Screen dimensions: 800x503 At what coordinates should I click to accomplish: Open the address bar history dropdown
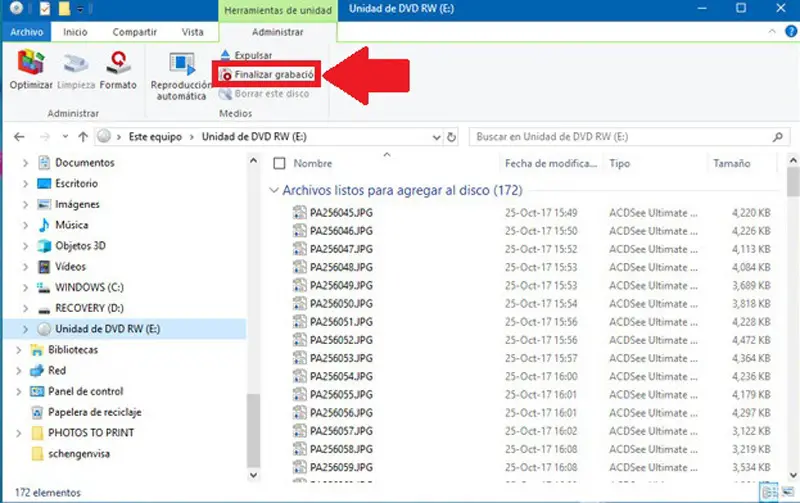point(436,137)
